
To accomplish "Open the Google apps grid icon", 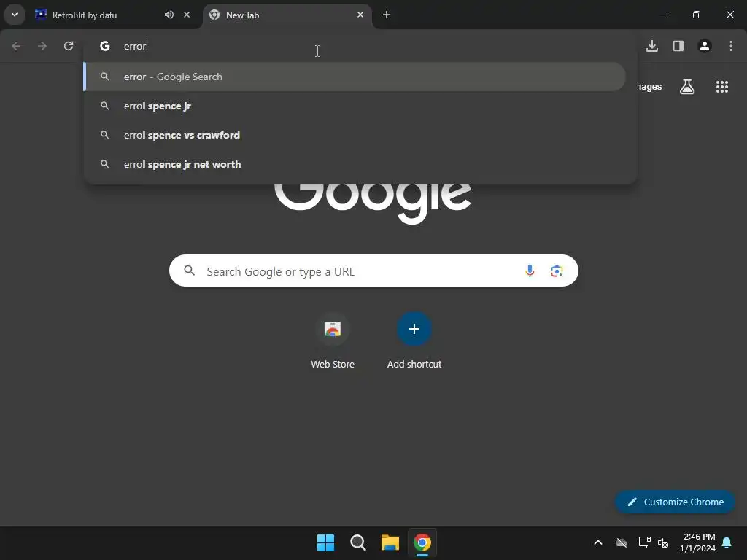I will 722,87.
